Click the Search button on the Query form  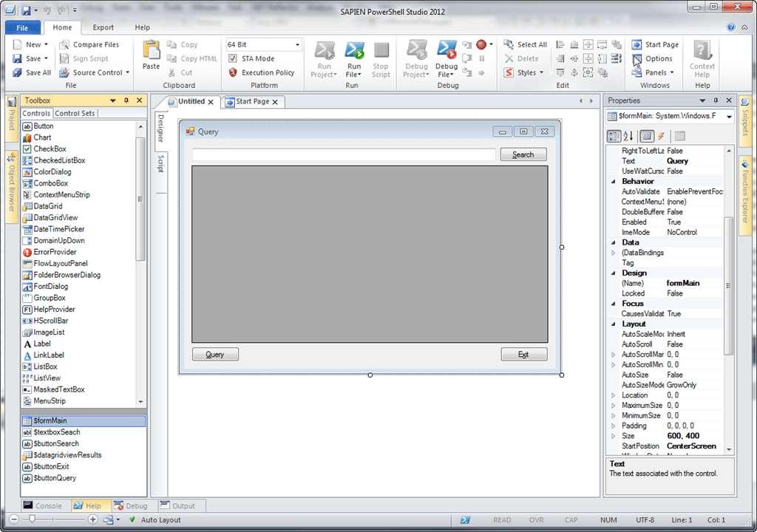tap(523, 154)
